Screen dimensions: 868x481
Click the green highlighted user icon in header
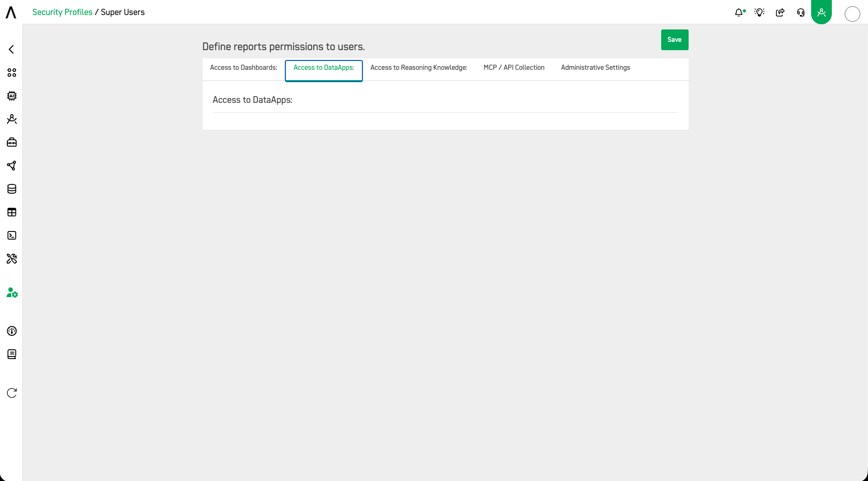coord(821,12)
